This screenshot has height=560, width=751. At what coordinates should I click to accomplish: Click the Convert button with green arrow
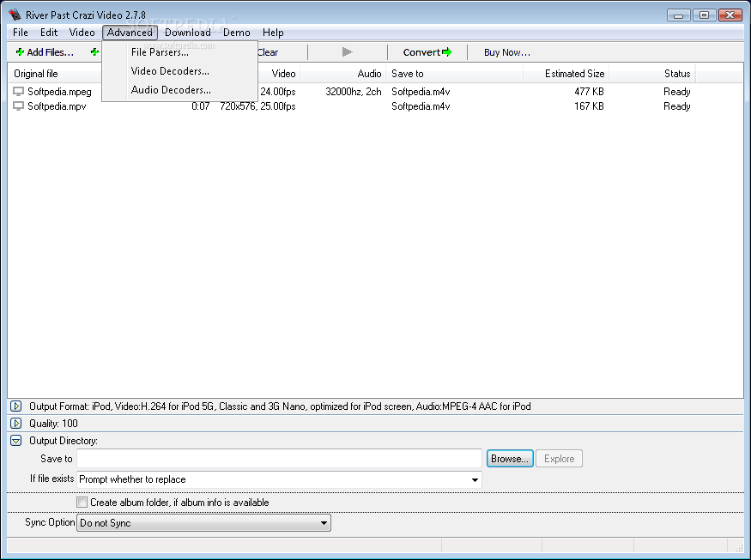point(427,52)
